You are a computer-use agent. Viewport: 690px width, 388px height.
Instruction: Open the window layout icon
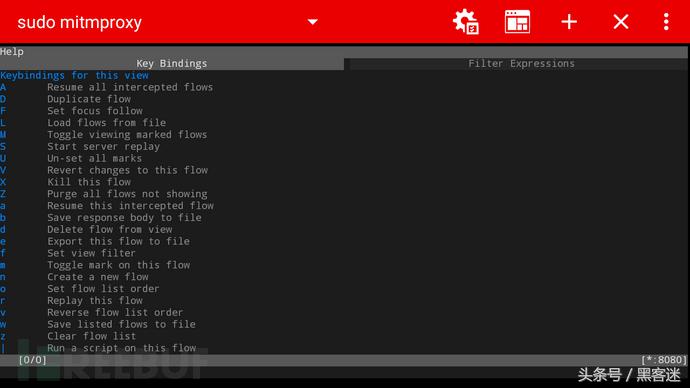(x=517, y=22)
